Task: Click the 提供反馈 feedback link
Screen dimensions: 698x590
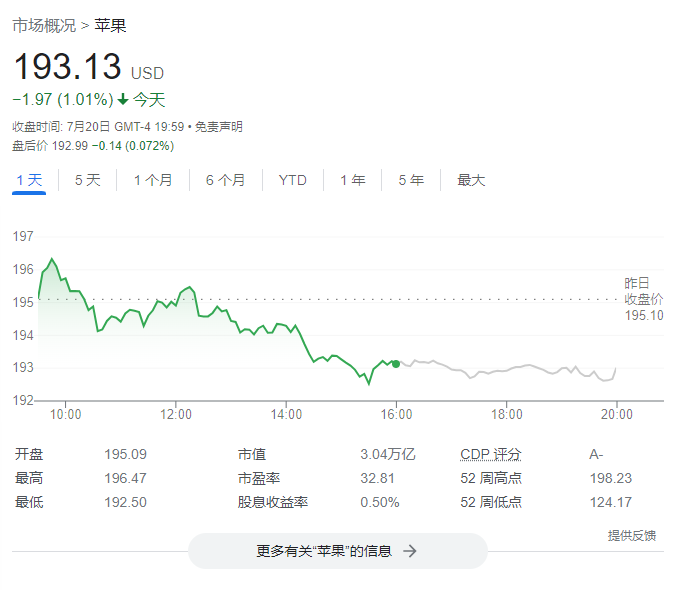Action: [x=632, y=536]
